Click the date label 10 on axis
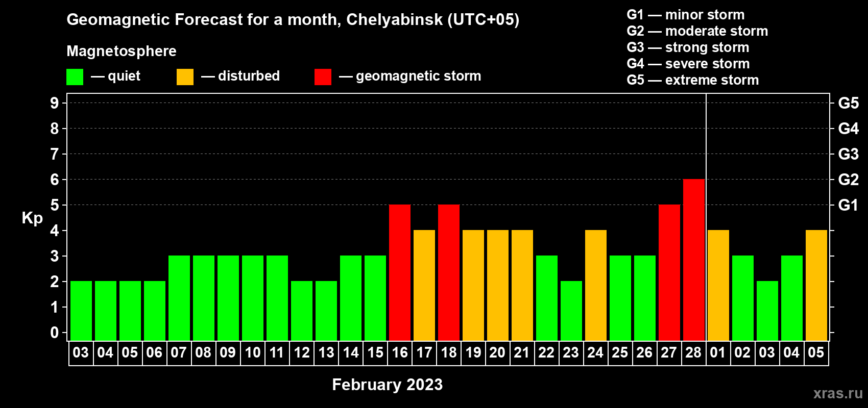868x408 pixels. click(x=253, y=353)
